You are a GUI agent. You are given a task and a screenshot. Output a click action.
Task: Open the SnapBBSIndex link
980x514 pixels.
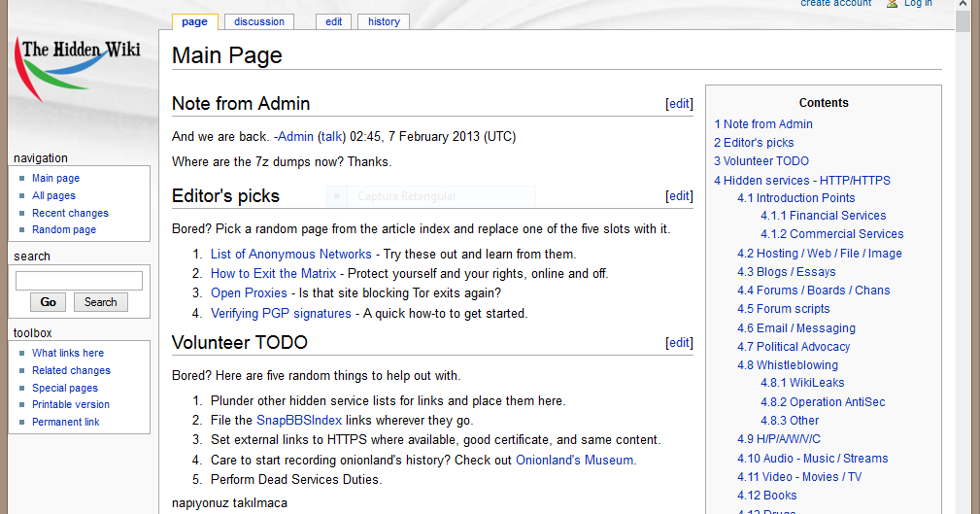(x=299, y=420)
